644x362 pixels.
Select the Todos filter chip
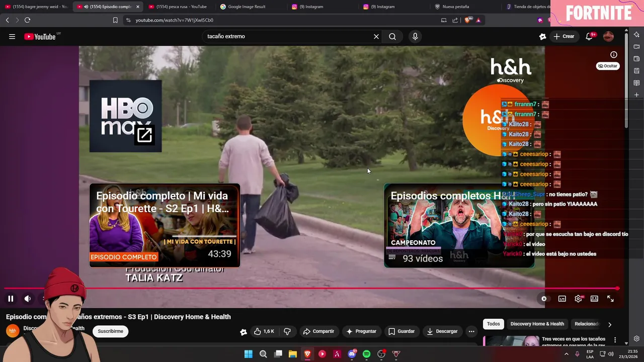tap(494, 324)
